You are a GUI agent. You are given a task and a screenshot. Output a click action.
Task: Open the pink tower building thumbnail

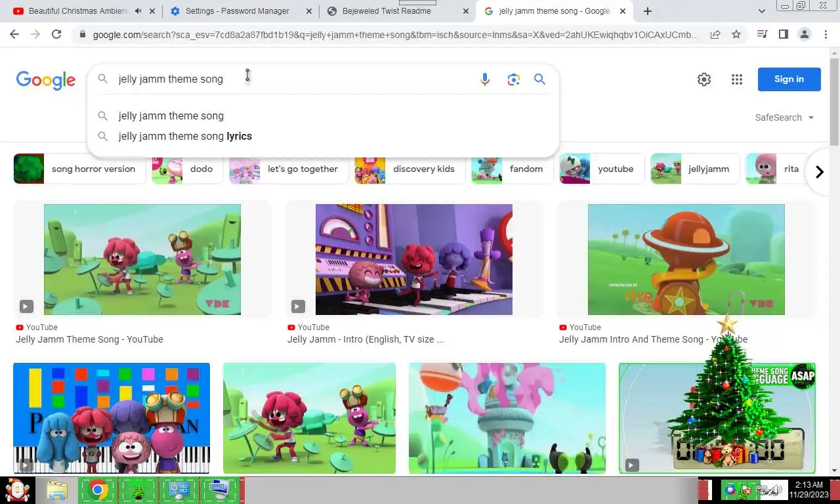[507, 418]
